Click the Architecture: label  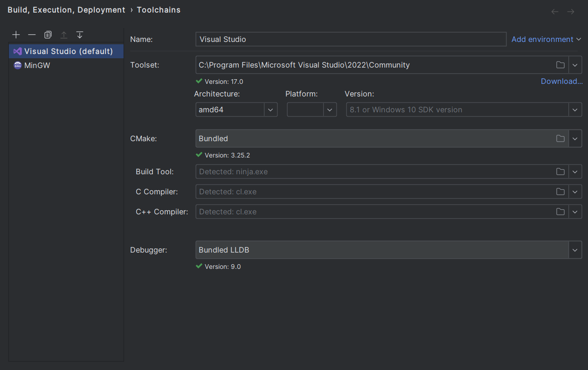click(217, 94)
